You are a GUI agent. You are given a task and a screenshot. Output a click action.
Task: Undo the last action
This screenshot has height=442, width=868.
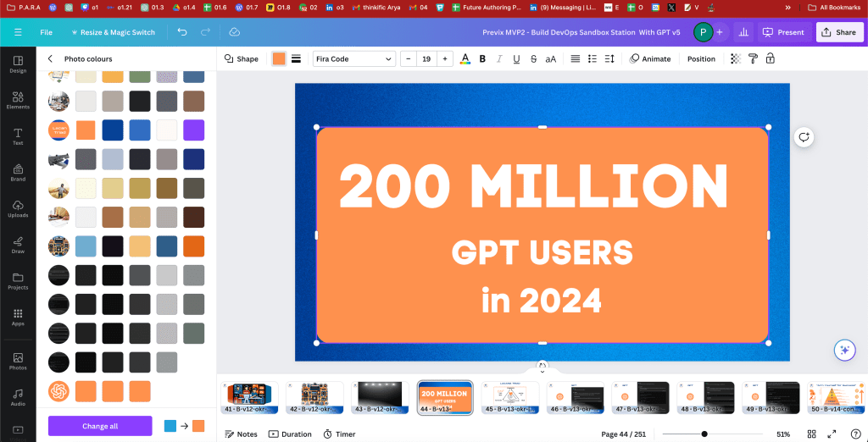click(x=182, y=32)
